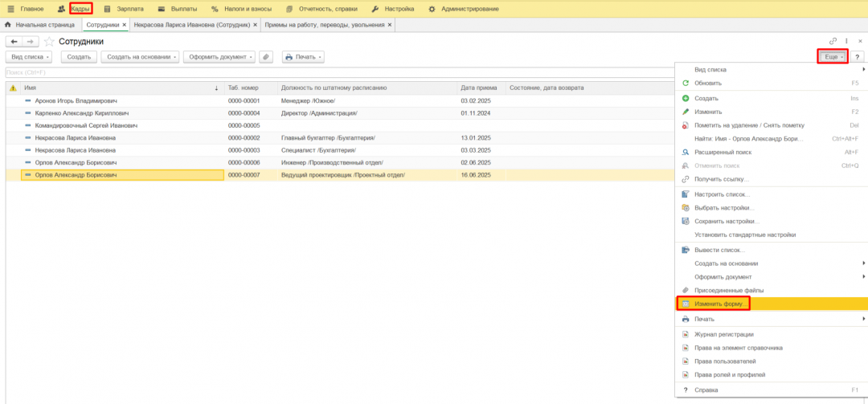Choose Установить стандартные настройки item

click(772, 235)
